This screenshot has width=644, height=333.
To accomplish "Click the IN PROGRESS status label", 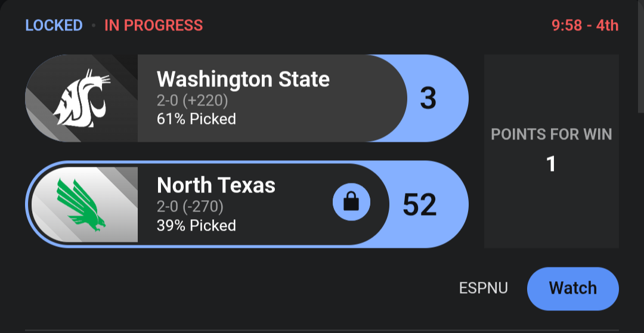I will [x=154, y=26].
